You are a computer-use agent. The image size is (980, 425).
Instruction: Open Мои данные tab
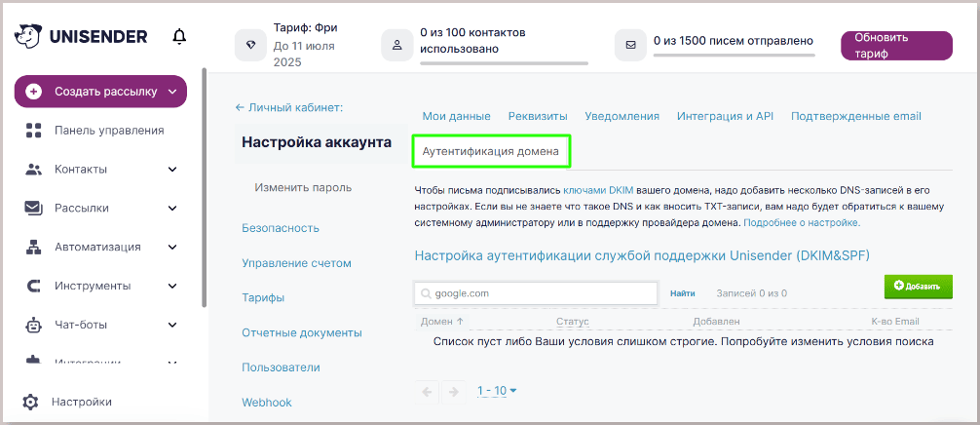coord(456,116)
